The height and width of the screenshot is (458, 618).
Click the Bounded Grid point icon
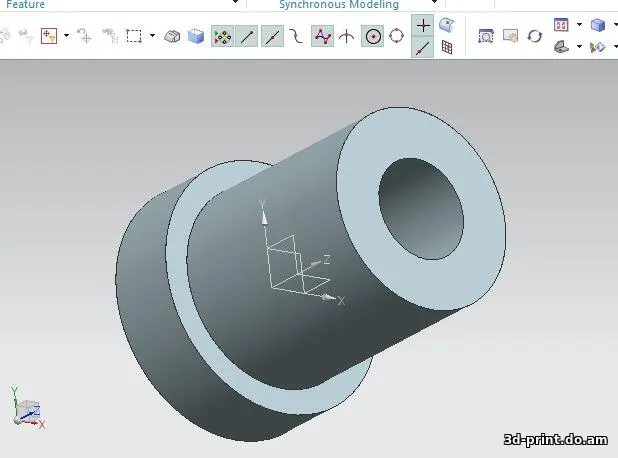pos(447,47)
